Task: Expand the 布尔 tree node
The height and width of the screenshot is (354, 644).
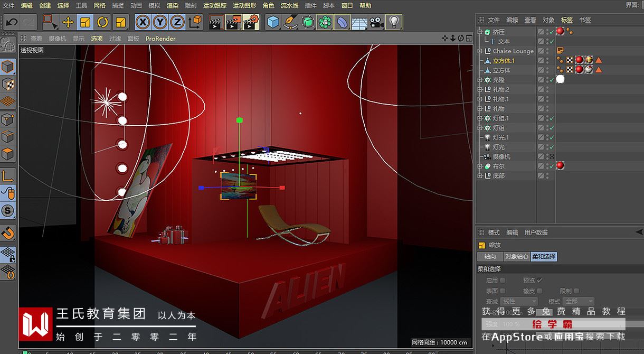Action: coord(480,166)
